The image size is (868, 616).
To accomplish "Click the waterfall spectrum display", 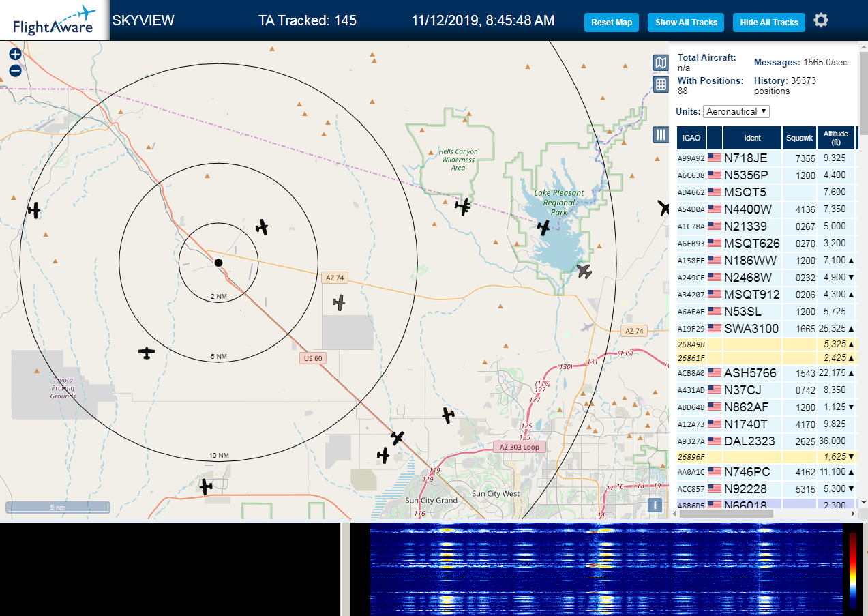I will point(605,570).
